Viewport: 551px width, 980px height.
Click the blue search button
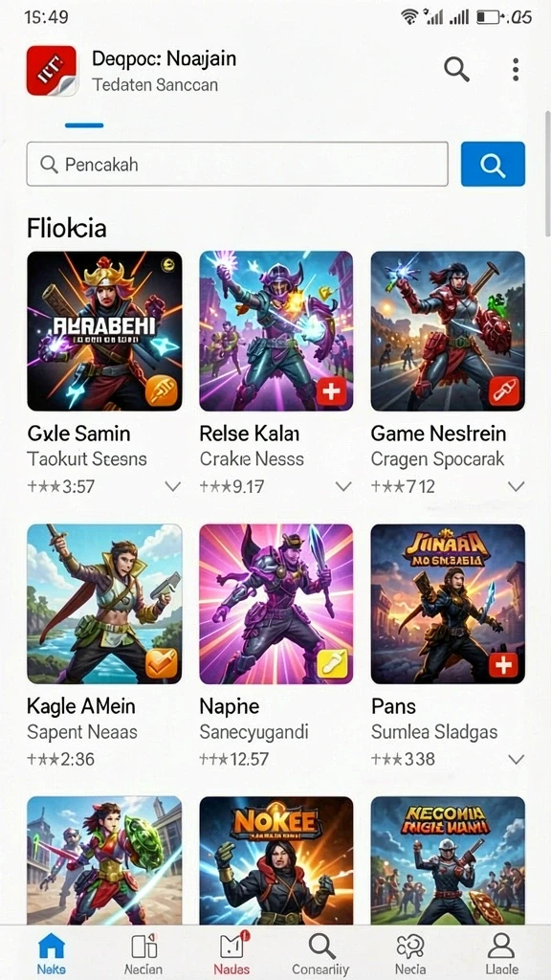(493, 165)
